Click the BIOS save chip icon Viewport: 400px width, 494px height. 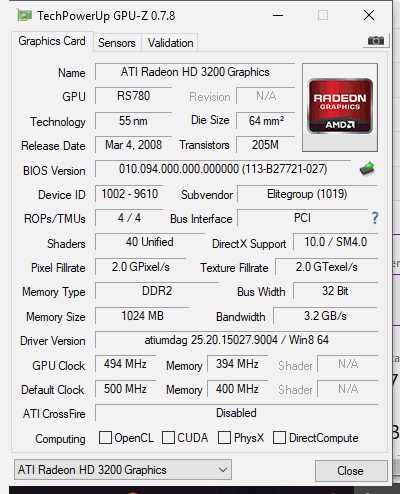pos(367,169)
